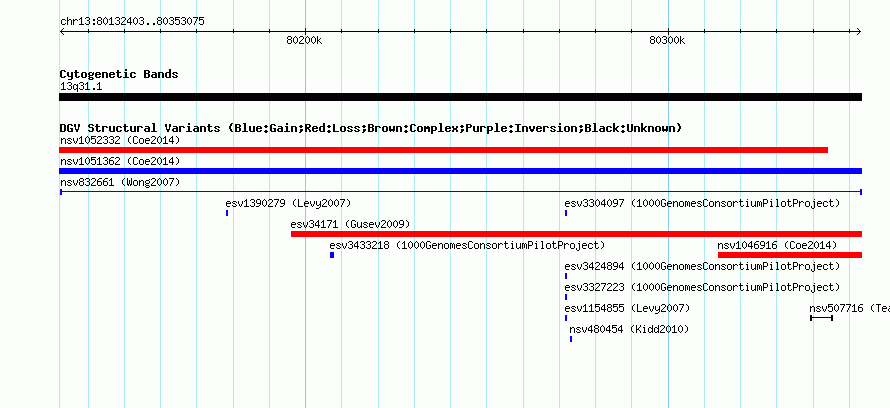Open the esv1154855 (Levy2007) label

point(627,308)
